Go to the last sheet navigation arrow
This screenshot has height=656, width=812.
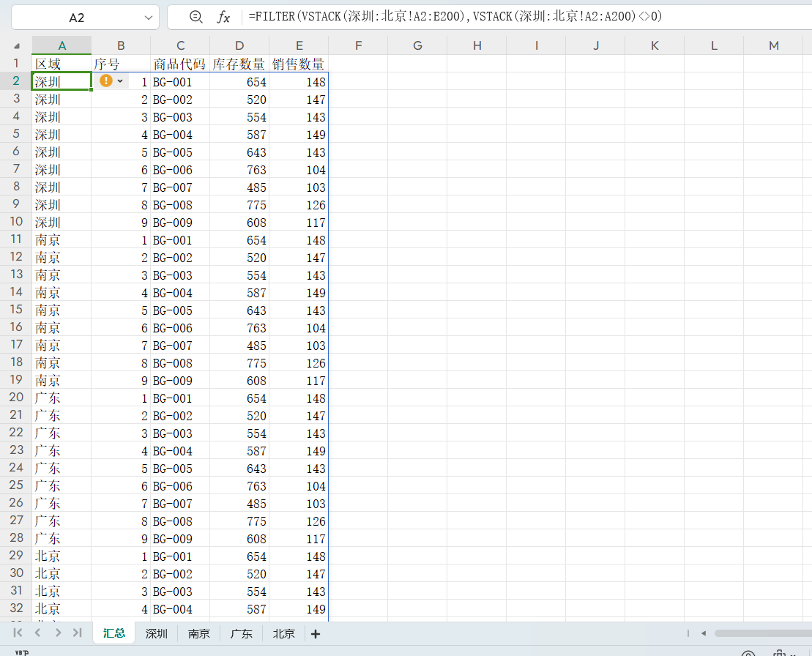pyautogui.click(x=78, y=633)
